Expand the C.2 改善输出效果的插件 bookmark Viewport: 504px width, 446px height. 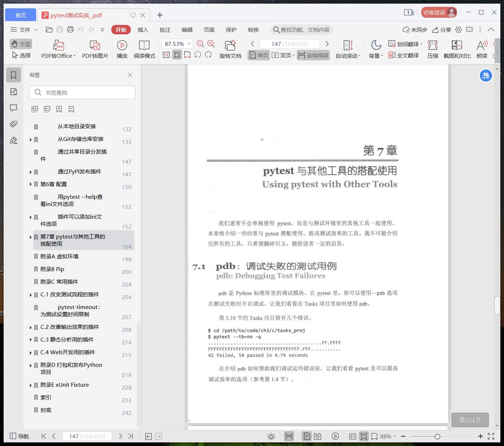coord(31,327)
